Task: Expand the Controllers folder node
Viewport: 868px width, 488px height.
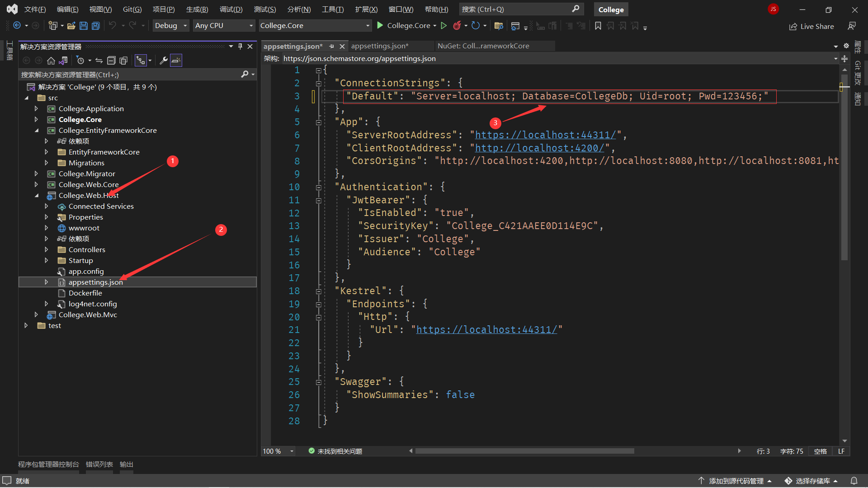Action: coord(46,249)
